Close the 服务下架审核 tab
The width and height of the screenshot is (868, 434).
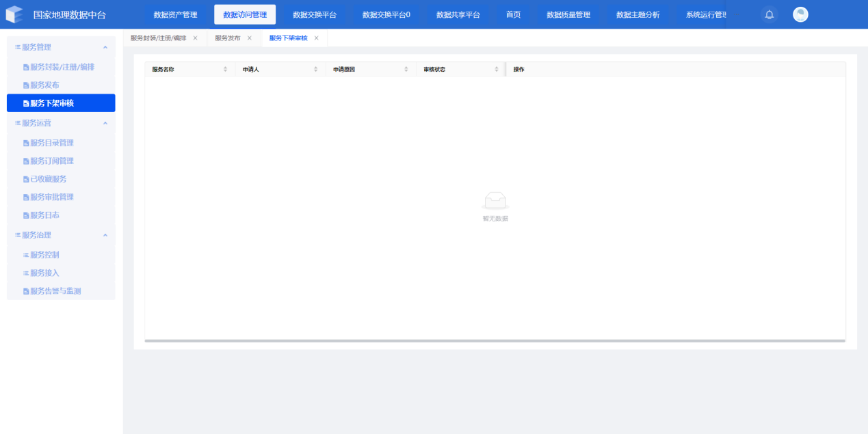316,38
